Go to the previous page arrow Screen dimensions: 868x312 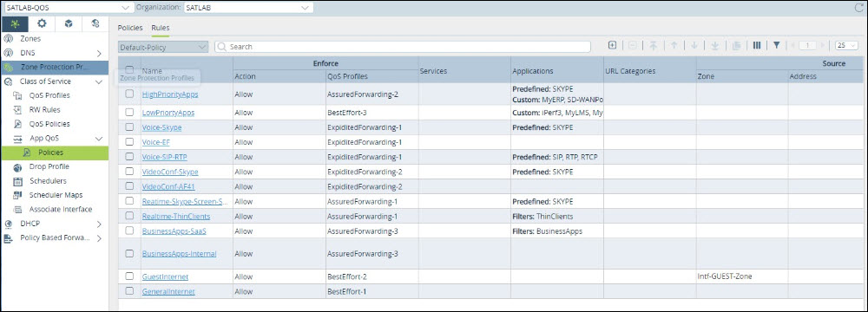(x=792, y=46)
